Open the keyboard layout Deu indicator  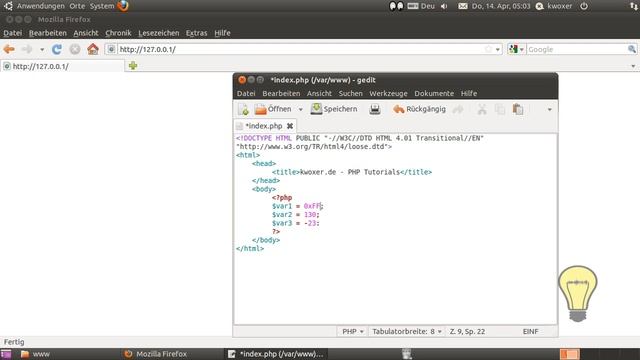tap(421, 6)
